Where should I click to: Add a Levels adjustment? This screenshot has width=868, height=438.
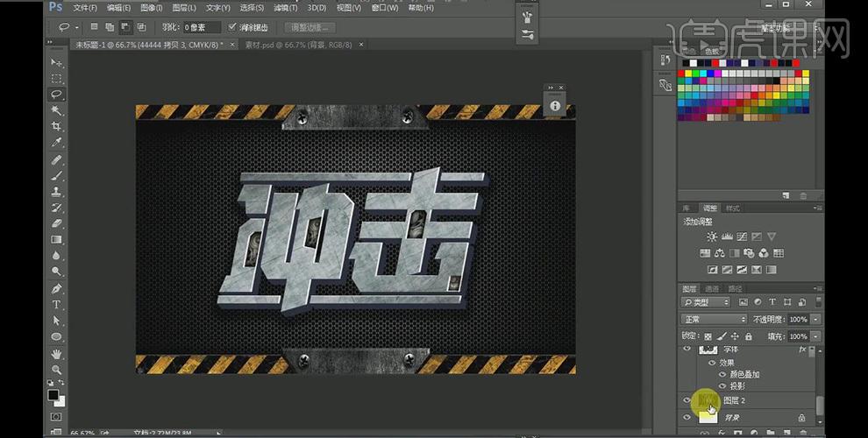727,237
